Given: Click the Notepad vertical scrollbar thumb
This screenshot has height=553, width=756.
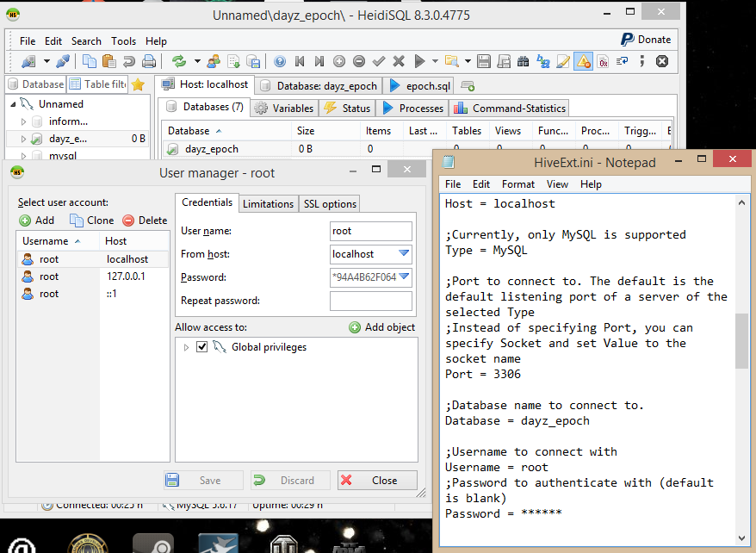Looking at the screenshot, I should coord(741,340).
